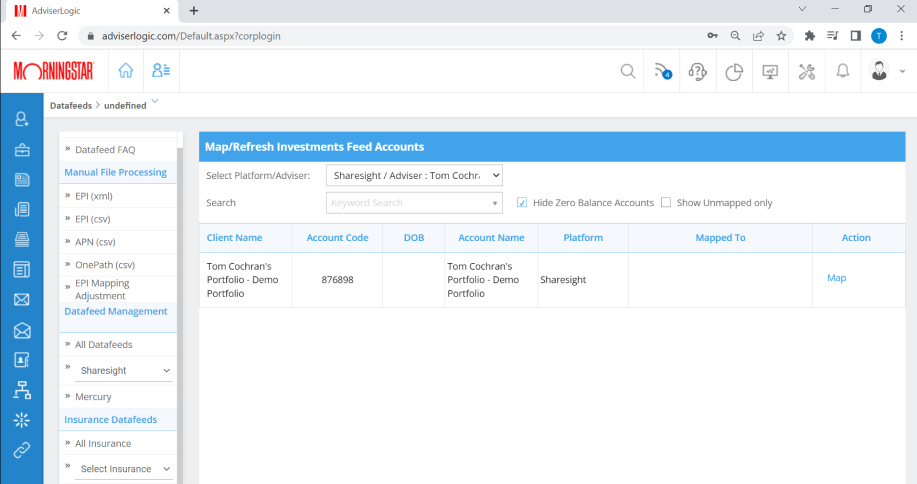This screenshot has width=917, height=484.
Task: Toggle Hide Zero Balance Accounts checkbox
Action: pos(522,202)
